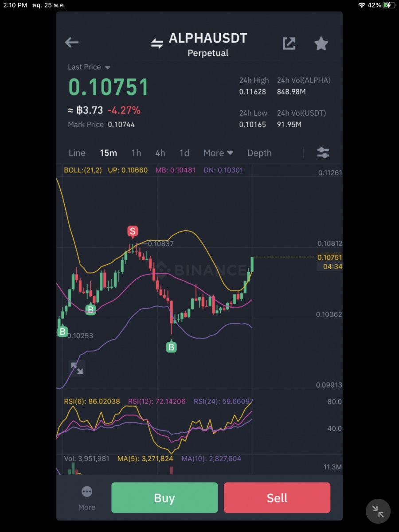Tap the MA(5): 3,271,824 label

[145, 458]
